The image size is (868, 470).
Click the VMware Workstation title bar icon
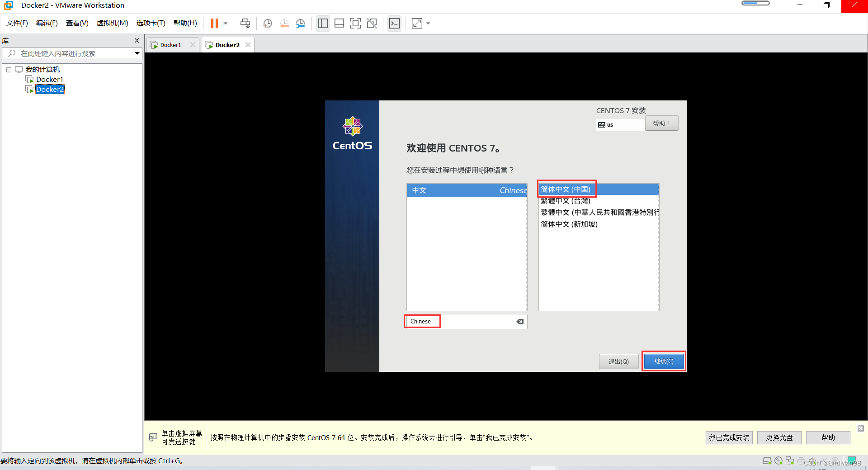tap(9, 5)
